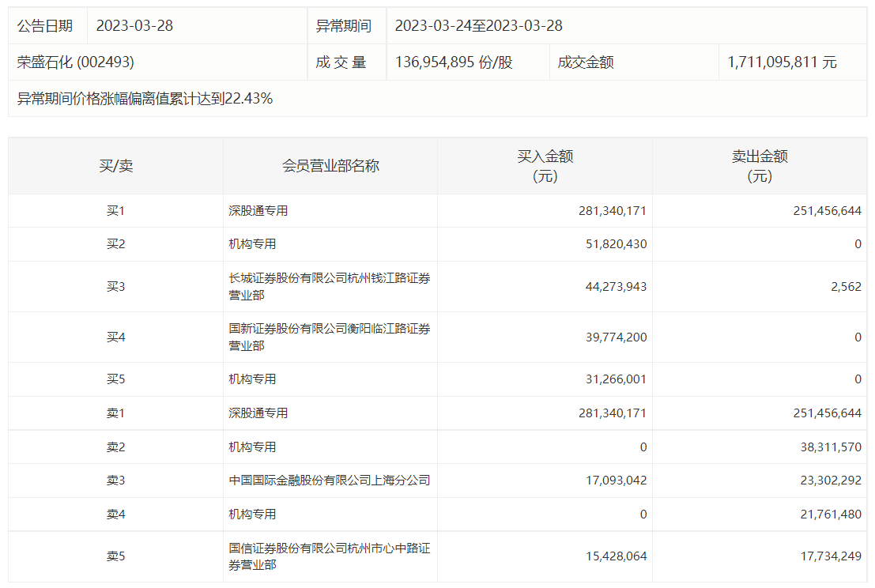The height and width of the screenshot is (588, 875).
Task: Click the 卖5 row label
Action: pyautogui.click(x=115, y=556)
